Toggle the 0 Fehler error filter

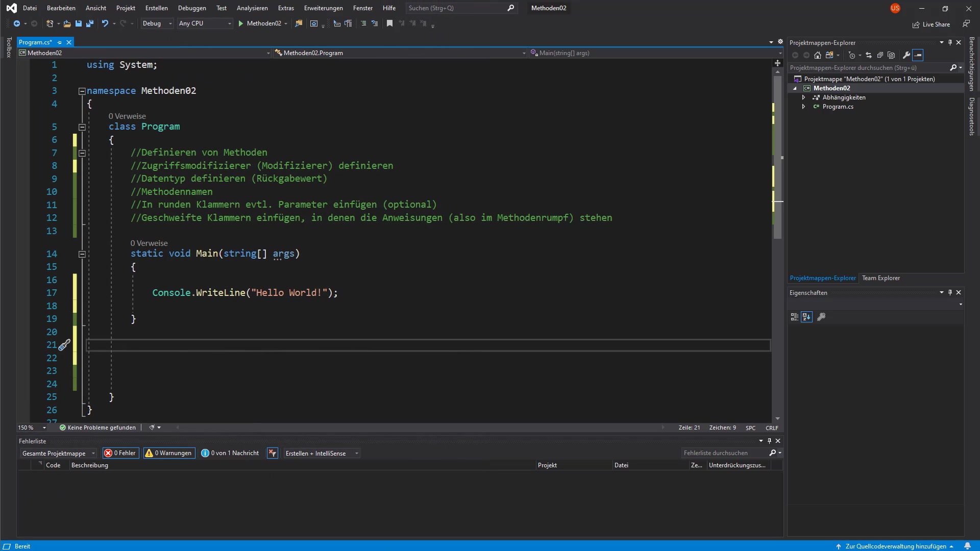121,453
